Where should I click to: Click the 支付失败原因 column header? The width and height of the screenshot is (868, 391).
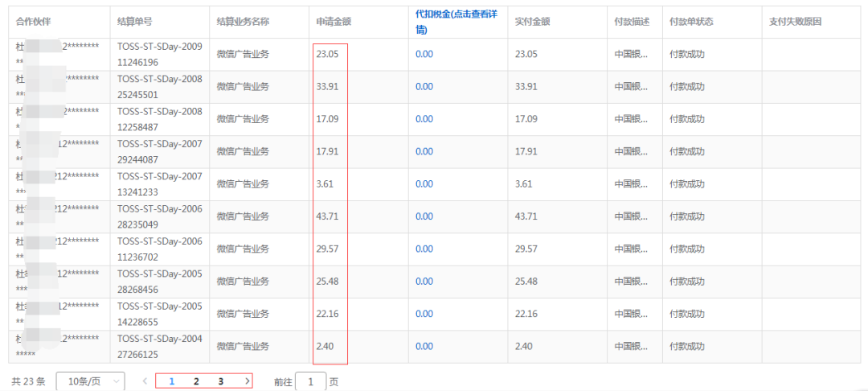(796, 22)
